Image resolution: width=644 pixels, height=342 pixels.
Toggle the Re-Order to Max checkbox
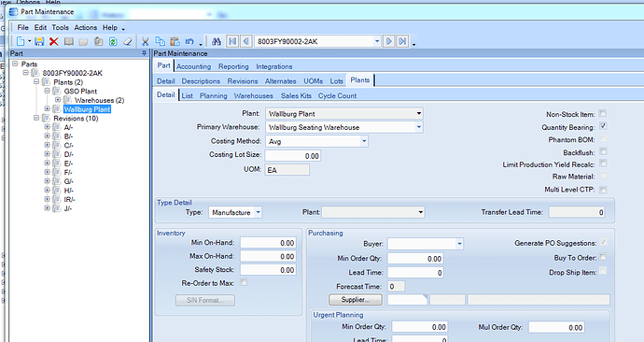point(244,282)
